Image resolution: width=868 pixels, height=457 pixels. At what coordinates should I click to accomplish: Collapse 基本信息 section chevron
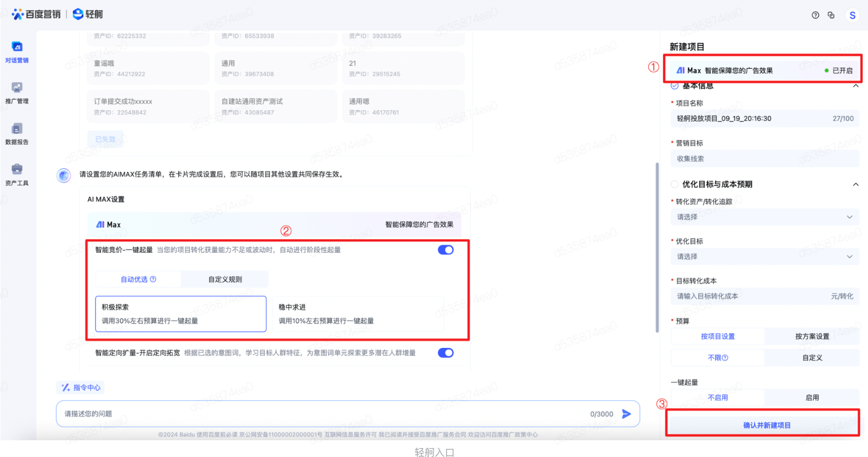[856, 86]
